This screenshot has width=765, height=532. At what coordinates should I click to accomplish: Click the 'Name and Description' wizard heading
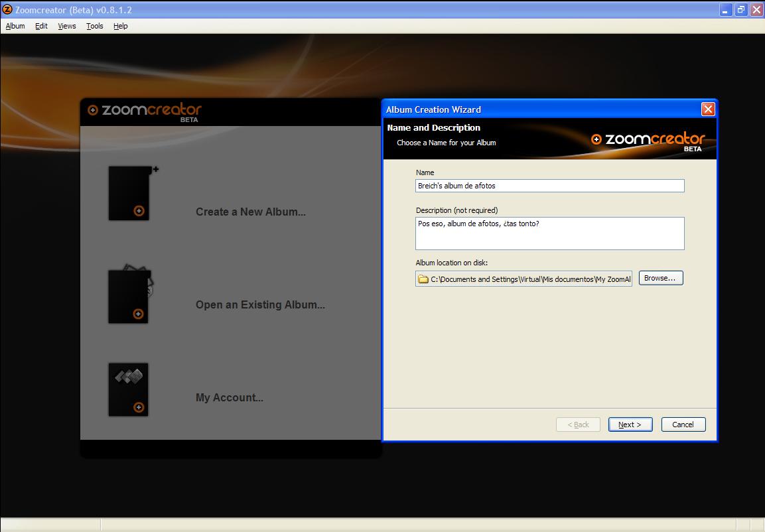click(x=434, y=128)
